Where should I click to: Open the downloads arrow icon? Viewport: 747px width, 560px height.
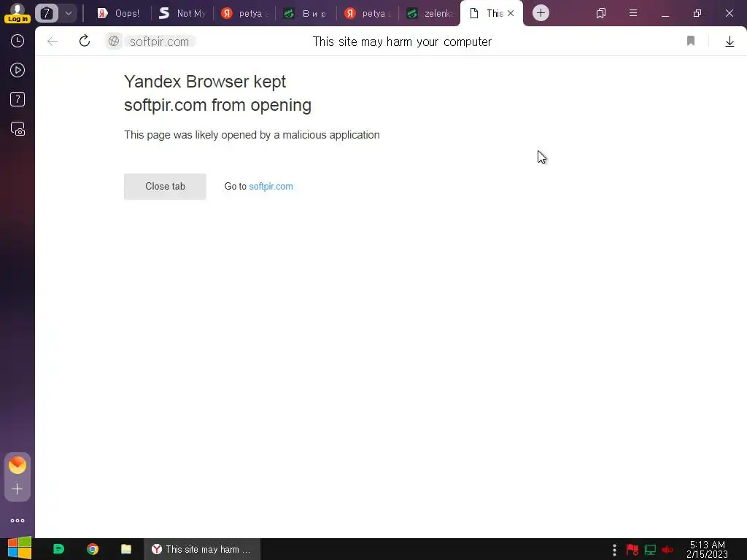point(729,42)
